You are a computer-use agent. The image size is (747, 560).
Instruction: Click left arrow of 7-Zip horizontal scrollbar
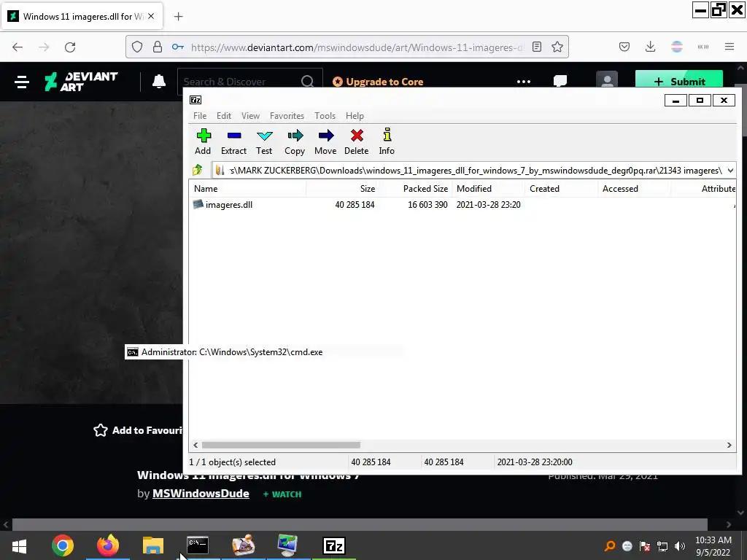(196, 445)
